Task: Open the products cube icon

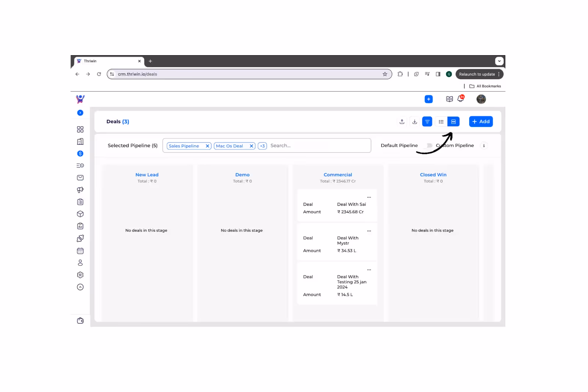Action: coord(80,214)
